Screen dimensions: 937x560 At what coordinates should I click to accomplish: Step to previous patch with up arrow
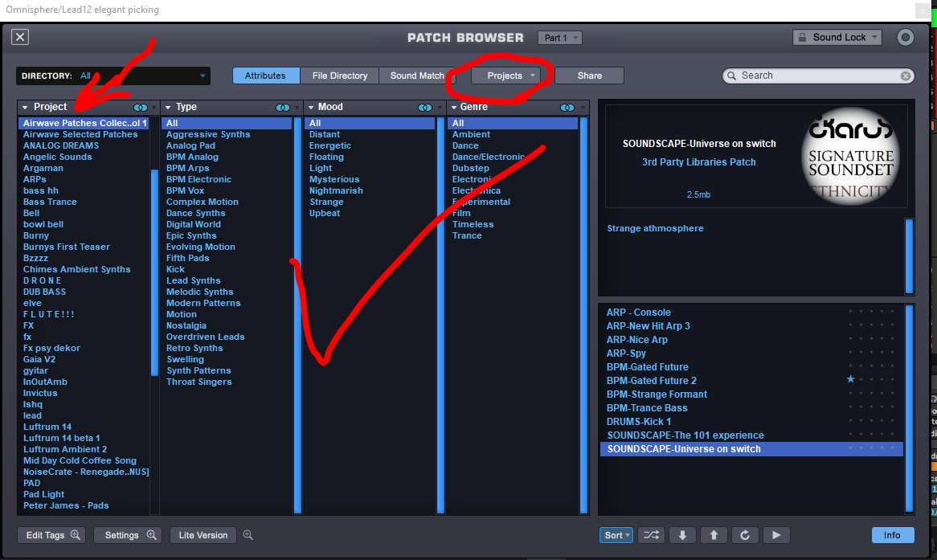point(714,535)
